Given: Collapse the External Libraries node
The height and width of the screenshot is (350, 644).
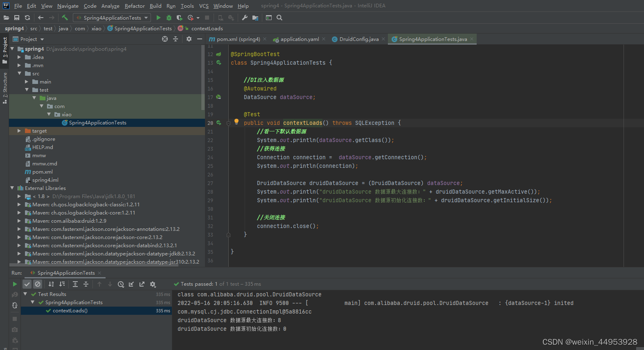Looking at the screenshot, I should tap(12, 188).
